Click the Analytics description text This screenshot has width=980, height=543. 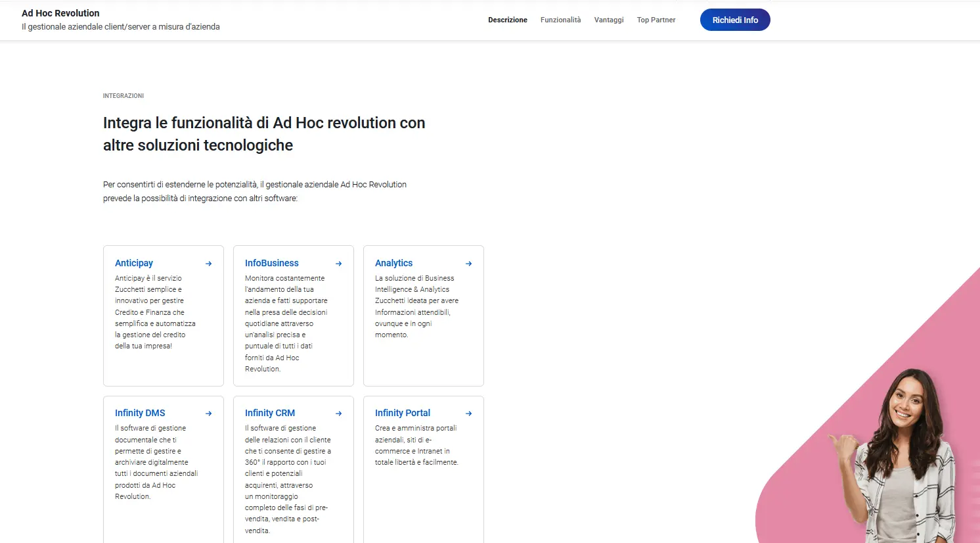[x=416, y=306]
